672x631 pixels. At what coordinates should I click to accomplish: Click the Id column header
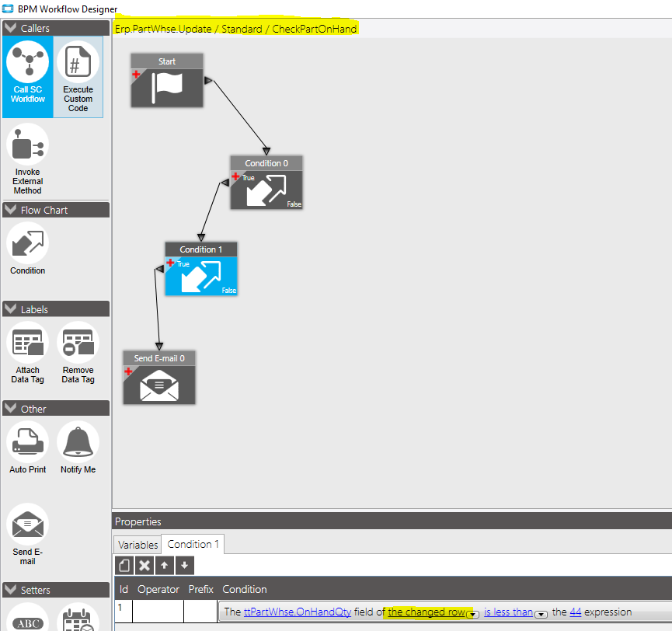124,589
